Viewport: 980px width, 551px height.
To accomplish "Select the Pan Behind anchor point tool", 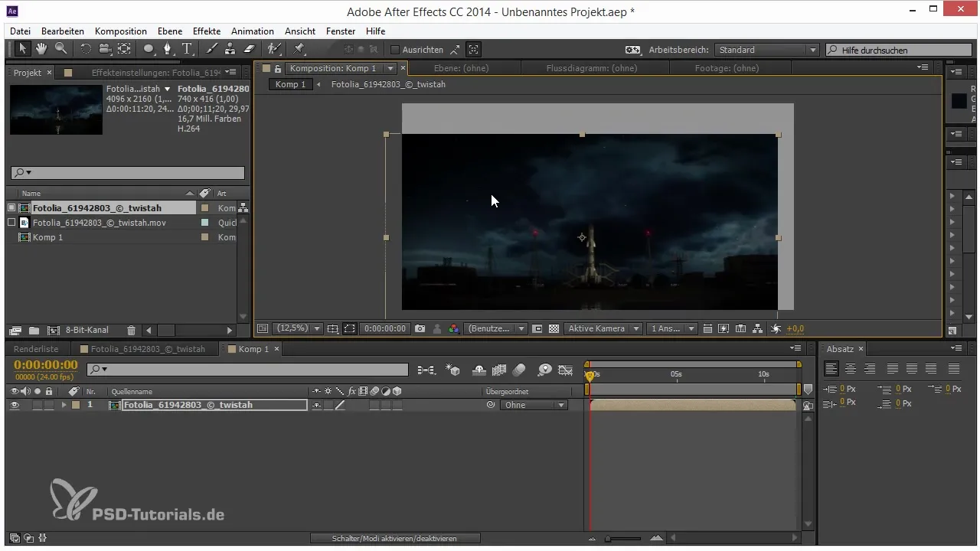I will (124, 49).
